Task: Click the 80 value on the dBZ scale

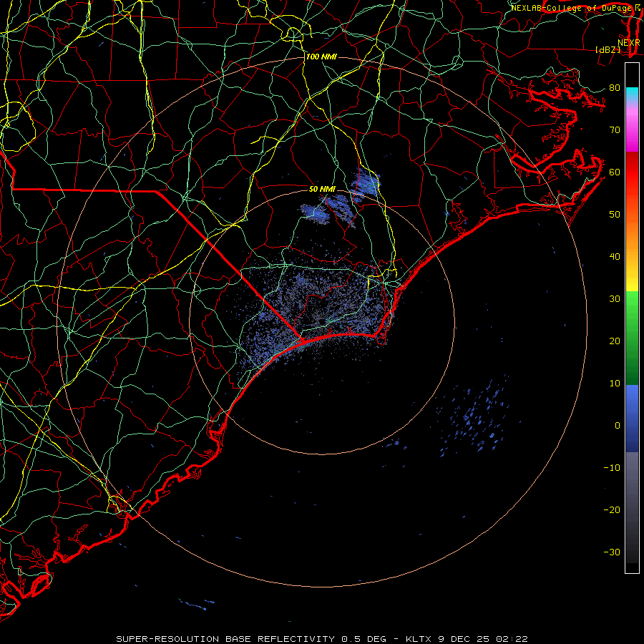Action: [x=615, y=87]
